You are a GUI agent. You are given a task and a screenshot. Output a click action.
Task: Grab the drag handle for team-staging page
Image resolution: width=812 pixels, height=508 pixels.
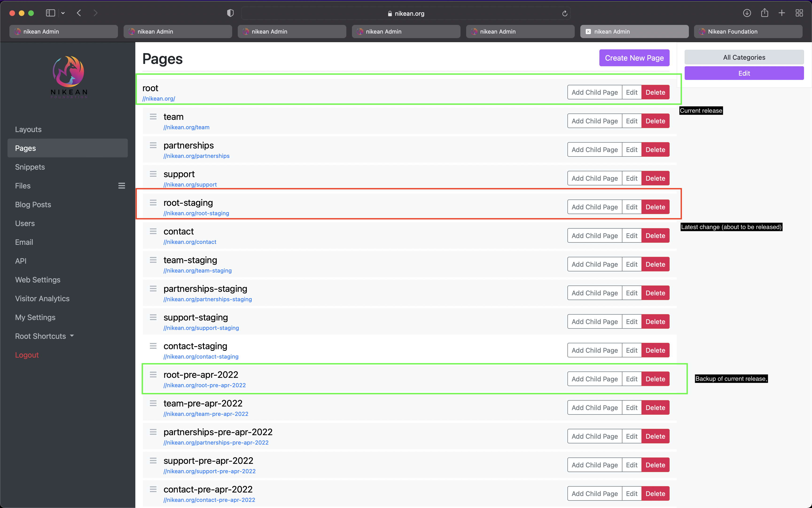pos(153,260)
